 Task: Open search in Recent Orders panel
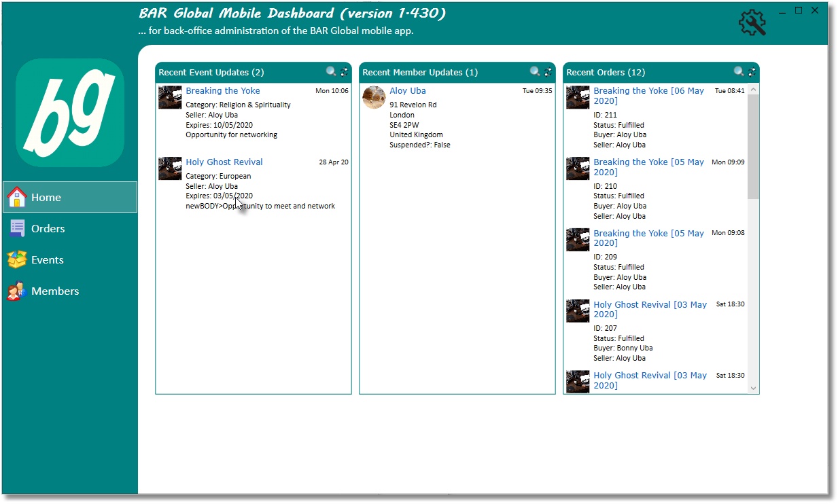click(x=737, y=71)
